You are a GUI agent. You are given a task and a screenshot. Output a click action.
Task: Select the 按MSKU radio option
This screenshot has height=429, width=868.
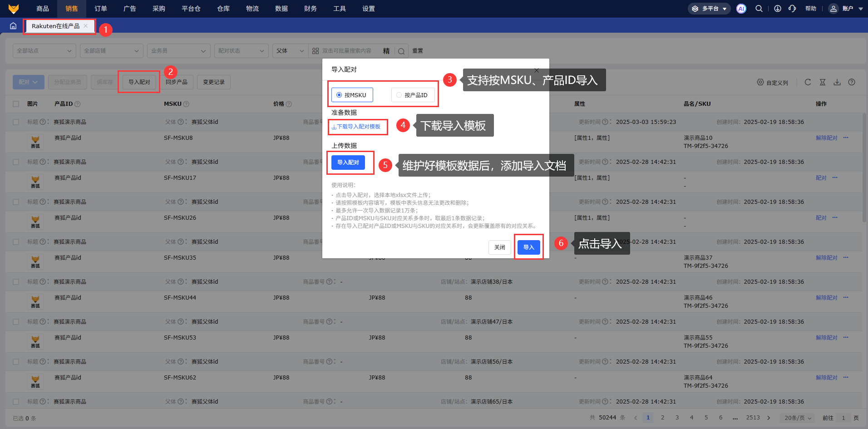352,95
